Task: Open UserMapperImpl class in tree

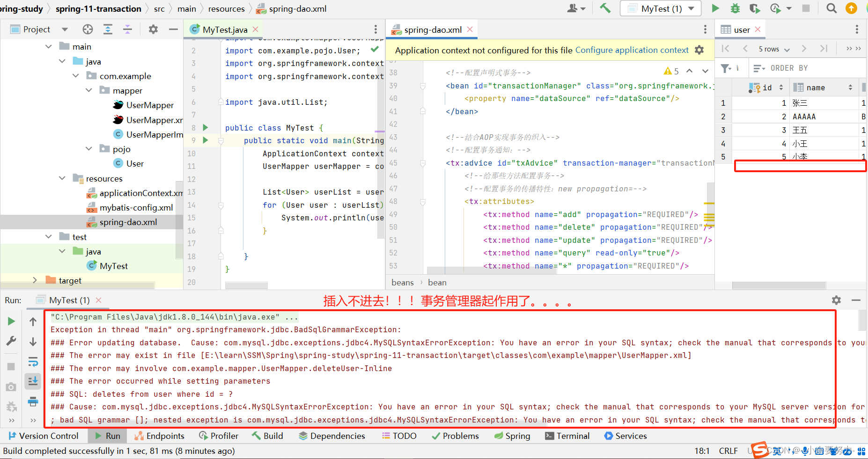Action: pyautogui.click(x=148, y=134)
